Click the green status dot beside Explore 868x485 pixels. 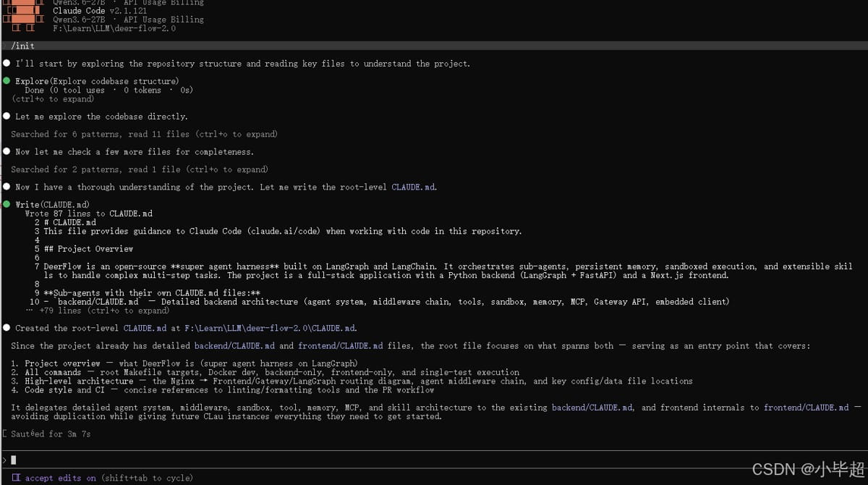coord(7,81)
